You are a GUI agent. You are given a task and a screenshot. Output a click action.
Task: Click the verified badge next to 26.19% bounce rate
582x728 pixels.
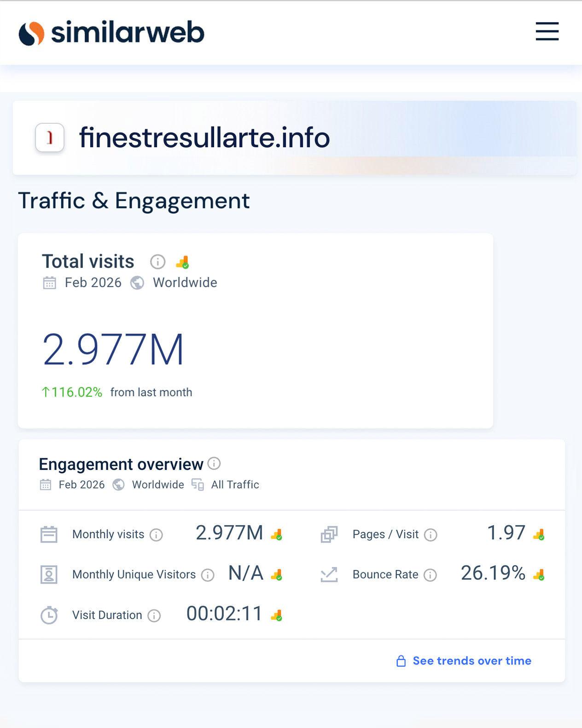(539, 575)
